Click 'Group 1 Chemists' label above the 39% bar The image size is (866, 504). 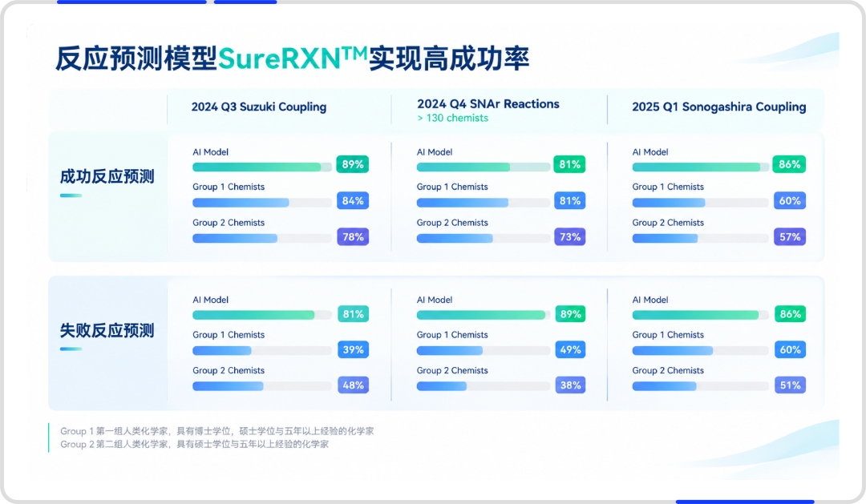pos(229,335)
